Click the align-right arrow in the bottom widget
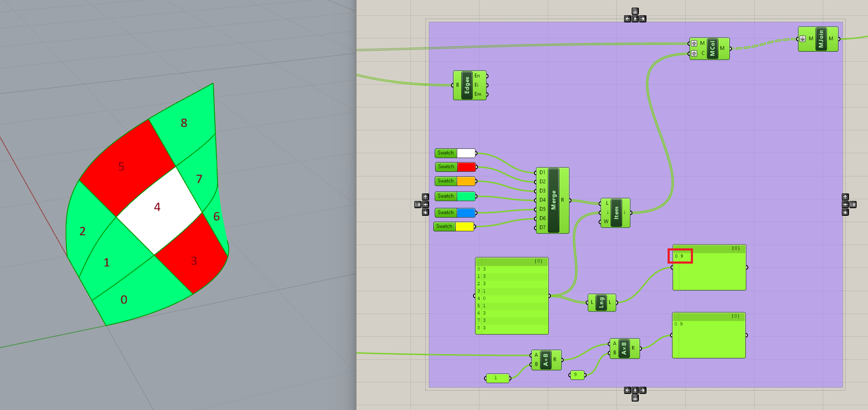This screenshot has height=410, width=868. [643, 390]
